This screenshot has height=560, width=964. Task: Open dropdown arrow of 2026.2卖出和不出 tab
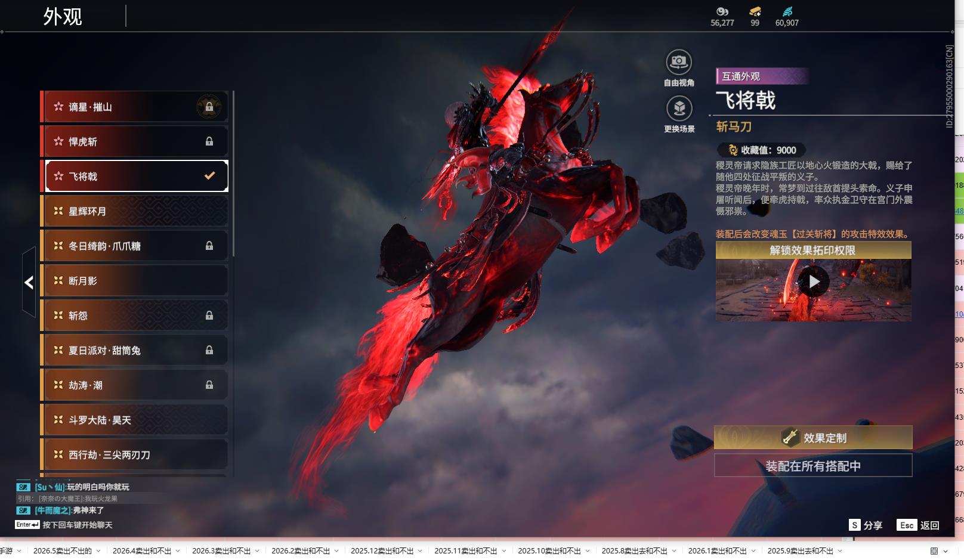(x=337, y=551)
